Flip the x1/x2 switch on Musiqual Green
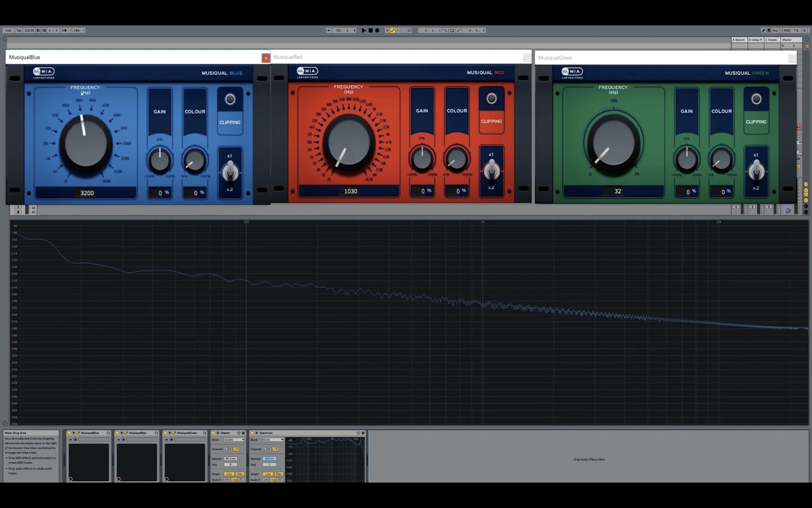 [756, 171]
